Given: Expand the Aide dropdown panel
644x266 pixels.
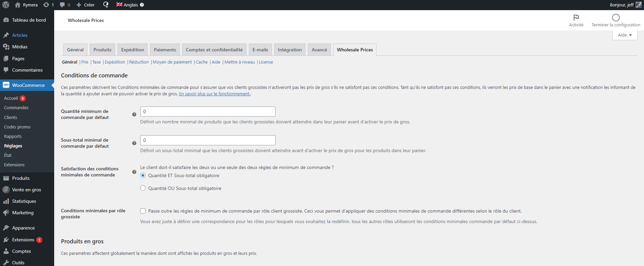Looking at the screenshot, I should coord(624,35).
